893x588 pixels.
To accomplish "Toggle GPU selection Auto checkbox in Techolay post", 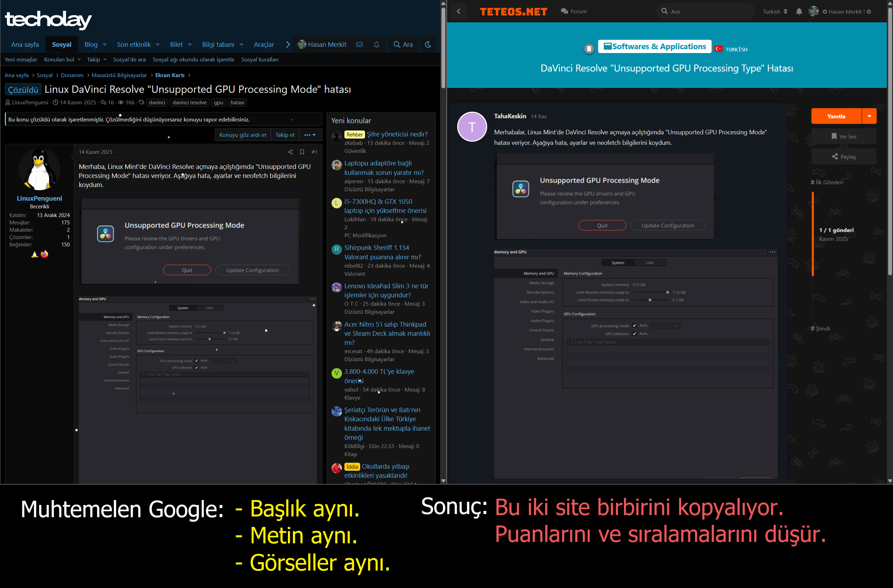I will click(196, 368).
